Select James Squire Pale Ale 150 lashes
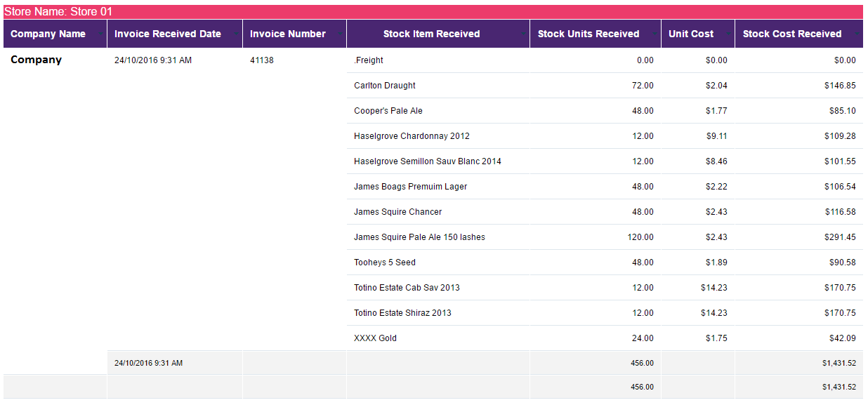 coord(420,237)
